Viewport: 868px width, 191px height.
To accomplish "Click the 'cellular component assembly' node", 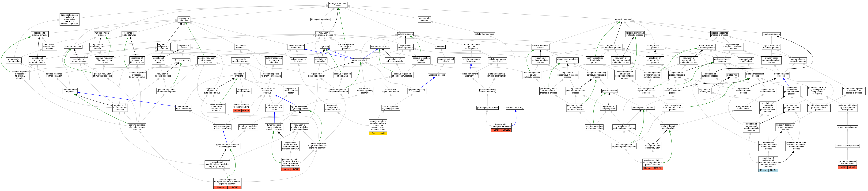I will pos(469,75).
